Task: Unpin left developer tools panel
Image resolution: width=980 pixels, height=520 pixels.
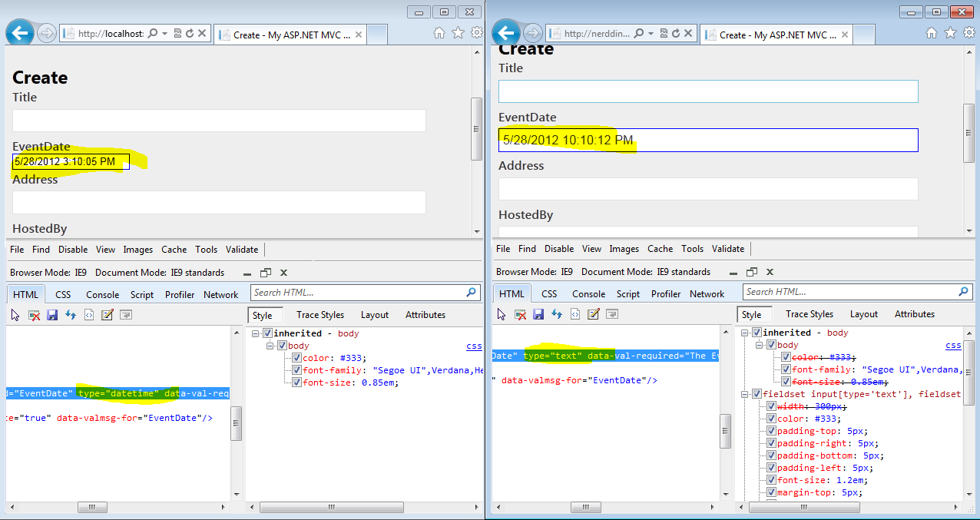Action: (x=266, y=273)
